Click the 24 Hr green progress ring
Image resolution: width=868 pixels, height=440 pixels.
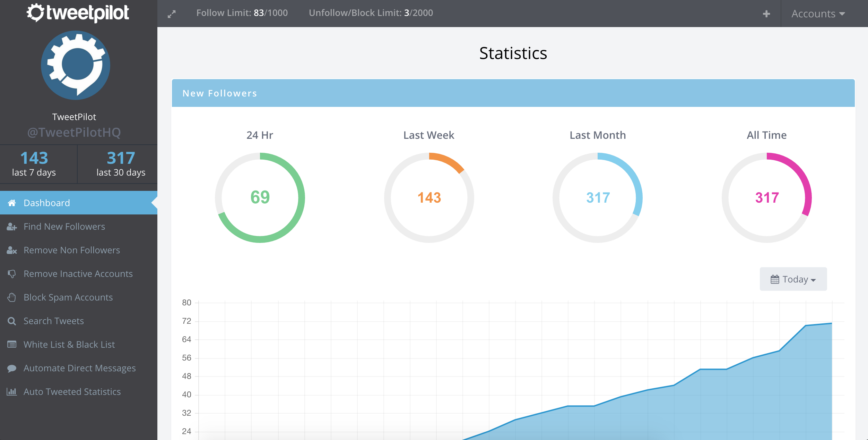coord(260,197)
